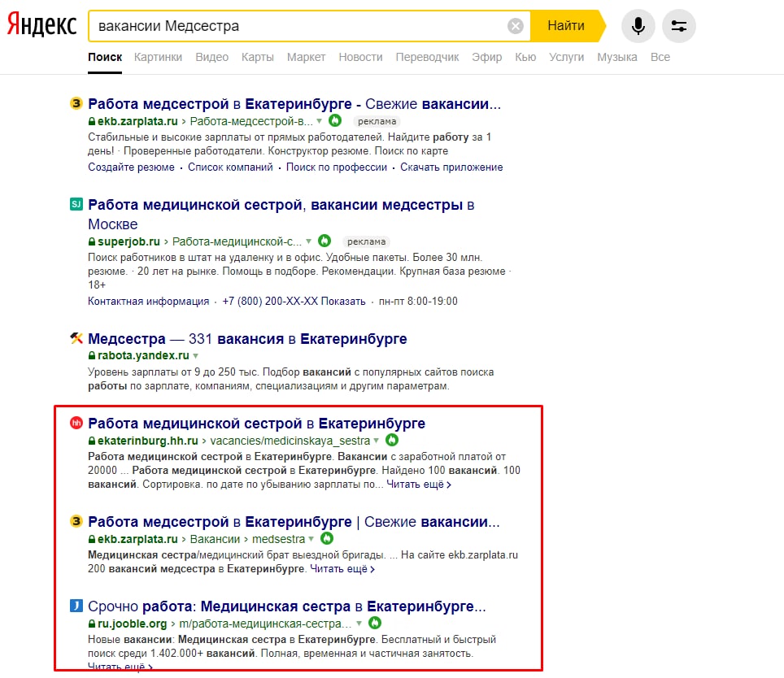Image resolution: width=784 pixels, height=678 pixels.
Task: Click the ekb.zarplata.ru domain in the first ad
Action: tap(137, 121)
